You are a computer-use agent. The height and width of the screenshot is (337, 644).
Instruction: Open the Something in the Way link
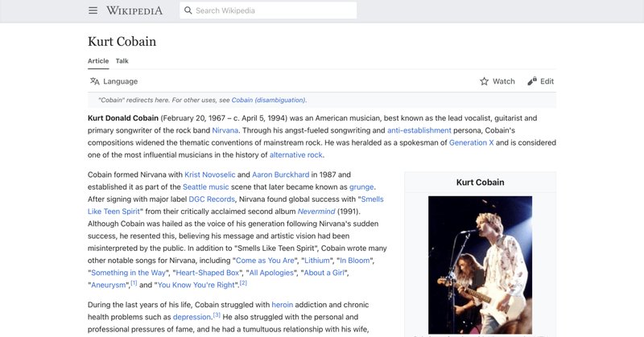coord(128,273)
